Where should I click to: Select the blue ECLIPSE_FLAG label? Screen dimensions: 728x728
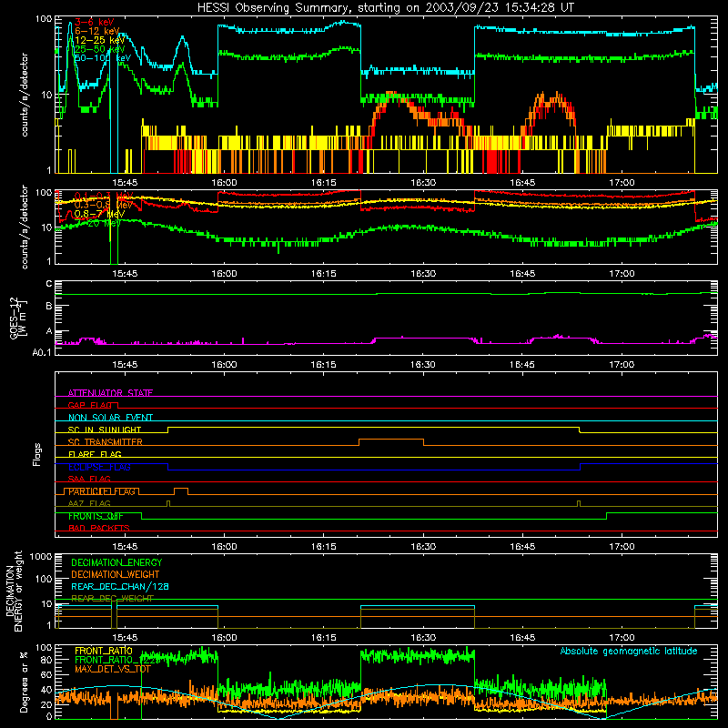(99, 467)
